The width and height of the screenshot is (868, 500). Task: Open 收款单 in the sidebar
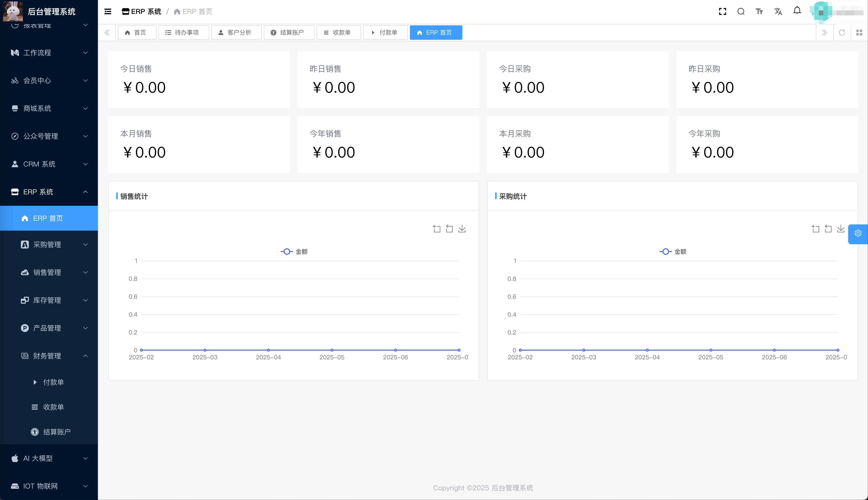(x=53, y=407)
